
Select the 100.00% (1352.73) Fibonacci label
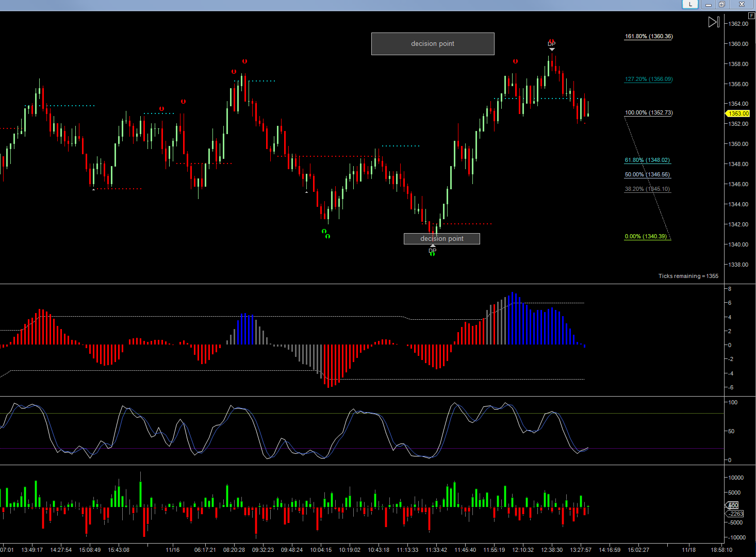649,113
